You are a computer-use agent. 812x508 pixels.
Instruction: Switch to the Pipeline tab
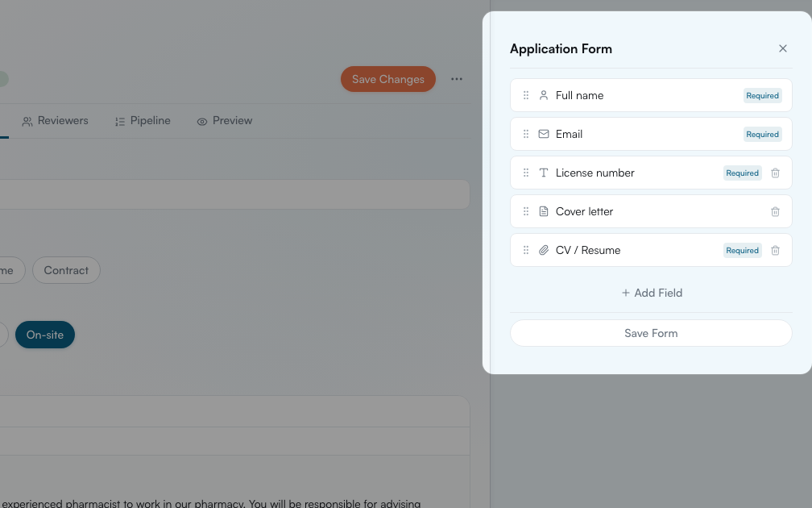point(143,121)
